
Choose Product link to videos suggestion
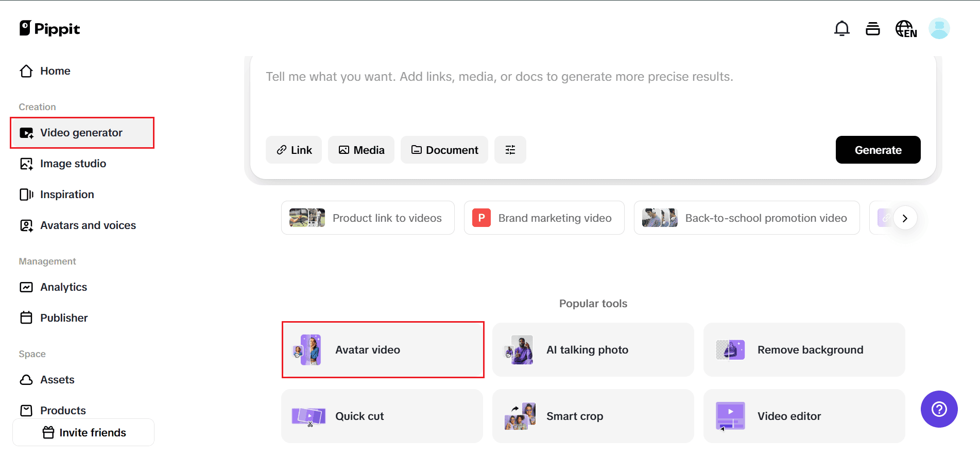pyautogui.click(x=368, y=218)
